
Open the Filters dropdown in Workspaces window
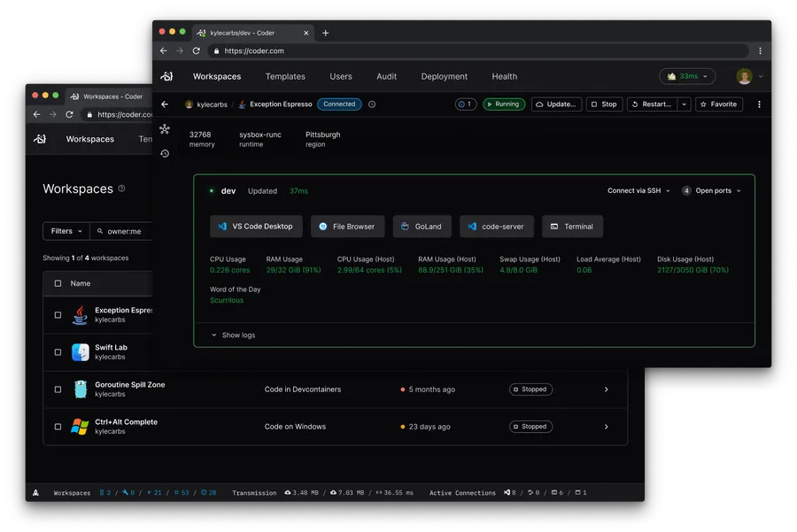(66, 231)
